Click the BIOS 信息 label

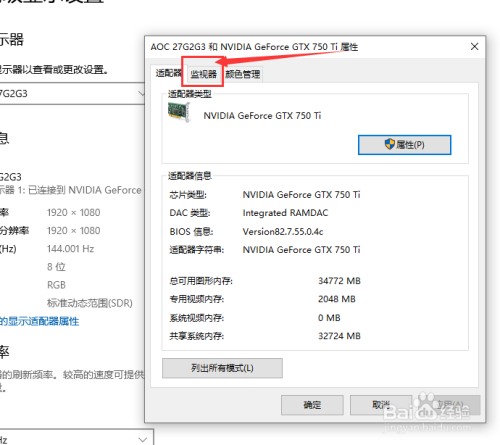tap(191, 231)
